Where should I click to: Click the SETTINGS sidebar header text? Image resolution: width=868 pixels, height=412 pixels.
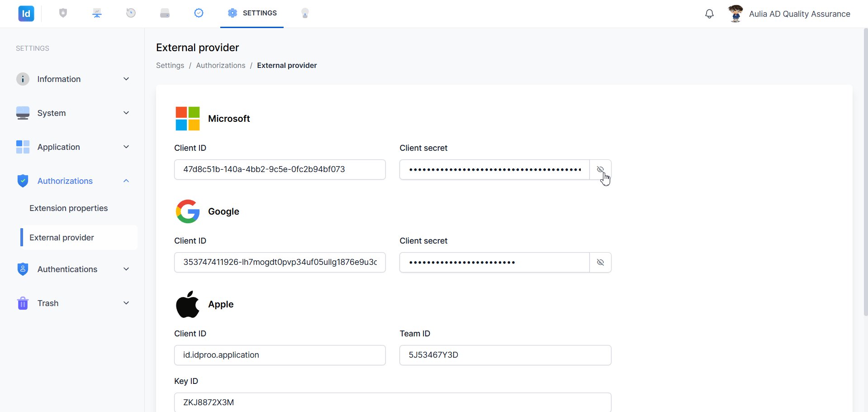[33, 48]
